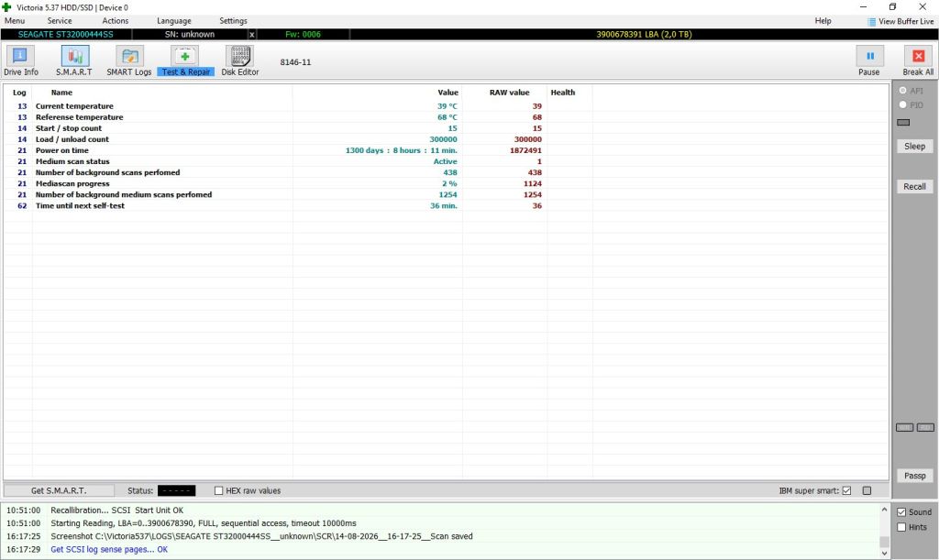The width and height of the screenshot is (939, 560).
Task: Open the Language menu
Action: tap(173, 21)
